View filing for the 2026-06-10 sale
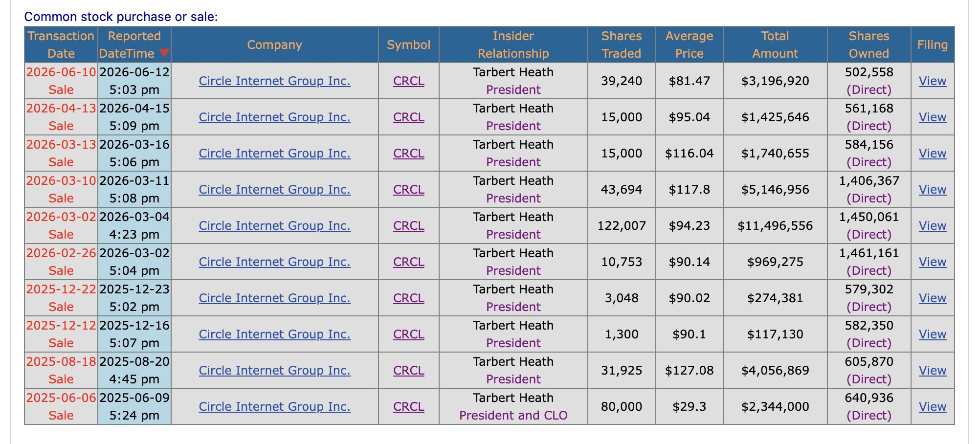980x444 pixels. tap(933, 81)
